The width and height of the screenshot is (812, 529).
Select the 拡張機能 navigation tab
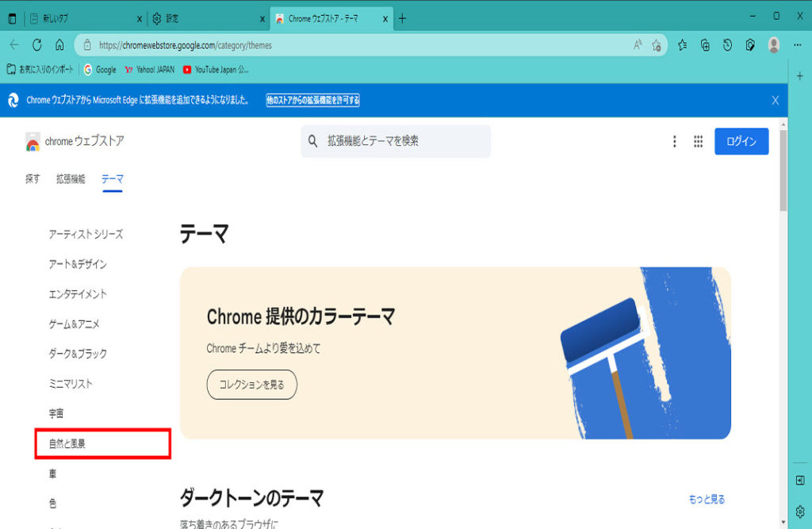tap(71, 179)
